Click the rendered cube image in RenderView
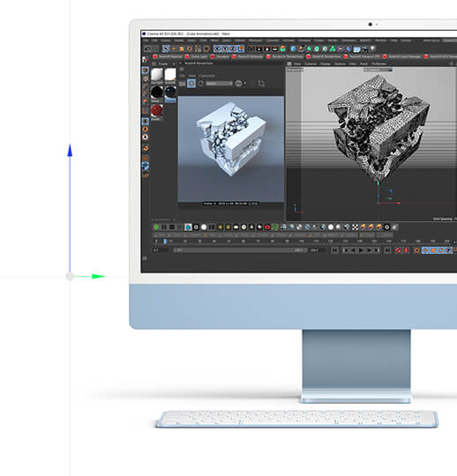The width and height of the screenshot is (457, 476). pos(231,149)
